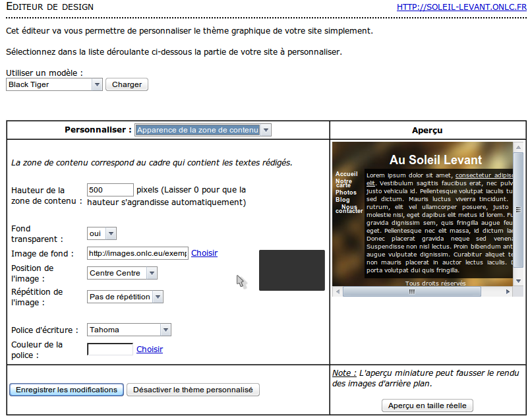The width and height of the screenshot is (530, 420).
Task: Click preview scroll left arrow
Action: (x=338, y=291)
